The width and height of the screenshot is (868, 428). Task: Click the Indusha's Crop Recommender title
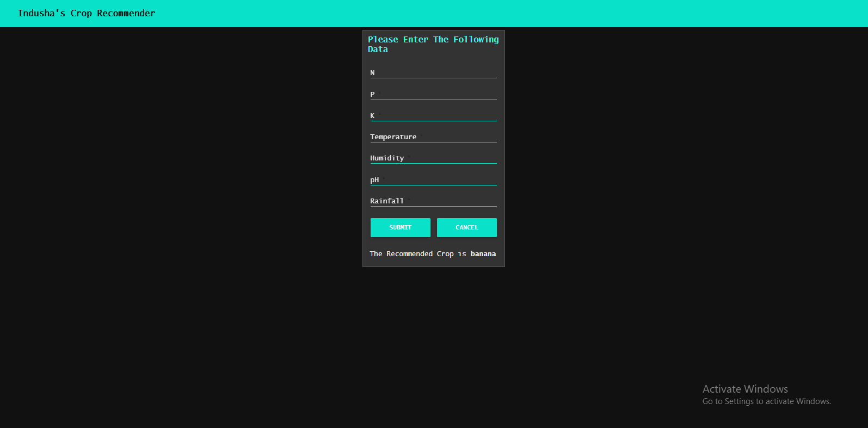tap(87, 13)
